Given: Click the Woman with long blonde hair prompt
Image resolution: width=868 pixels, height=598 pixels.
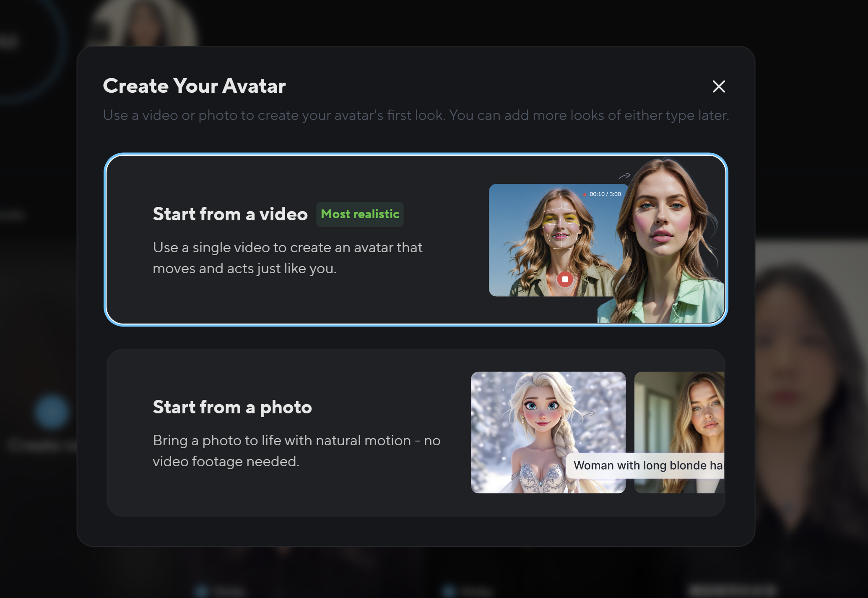Looking at the screenshot, I should [645, 465].
